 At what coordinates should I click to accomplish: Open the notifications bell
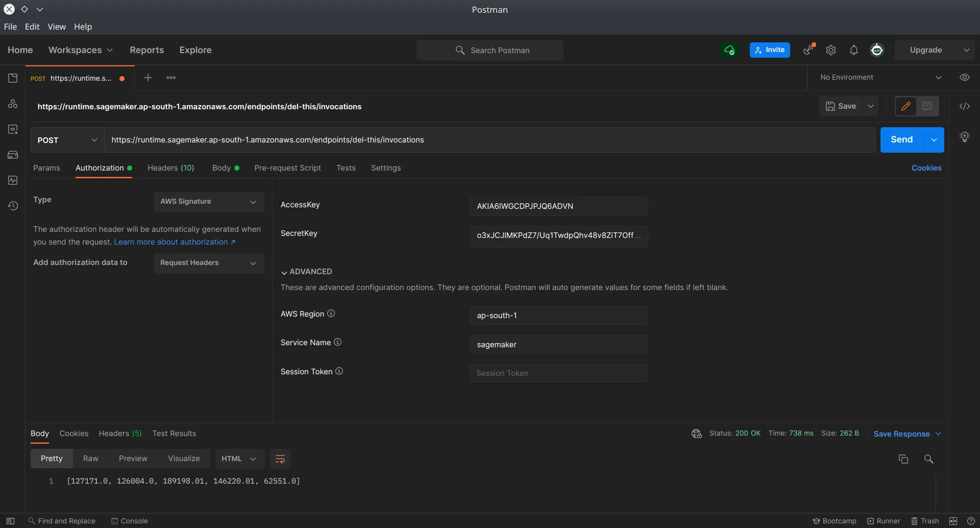[x=854, y=50]
